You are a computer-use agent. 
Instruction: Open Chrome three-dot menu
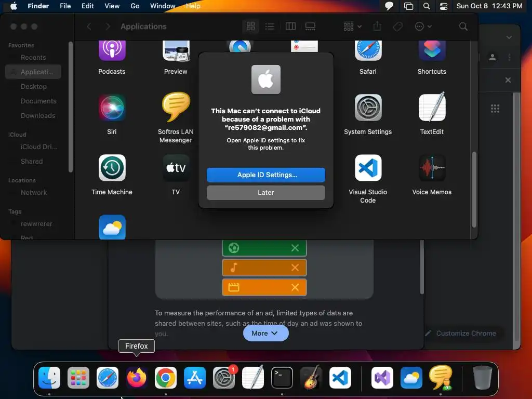pos(509,57)
